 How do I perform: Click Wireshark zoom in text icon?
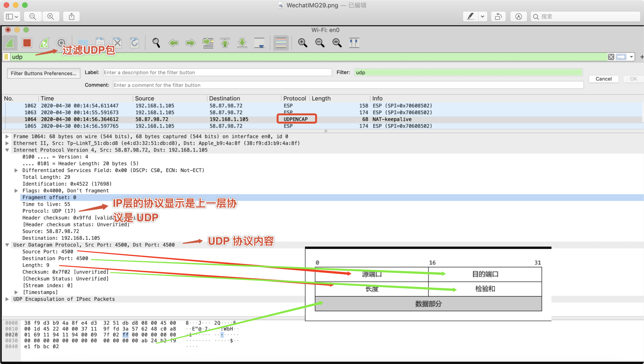[302, 43]
